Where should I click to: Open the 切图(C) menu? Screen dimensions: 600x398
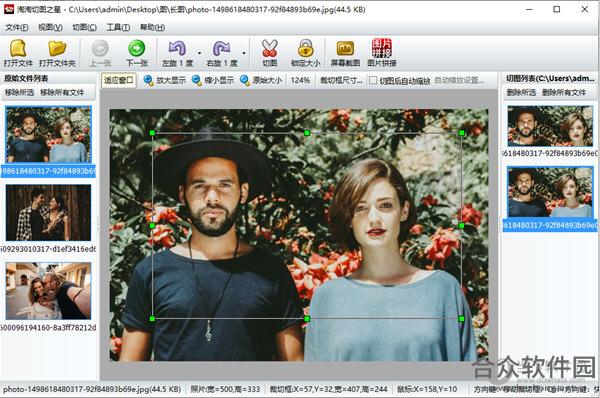[x=85, y=28]
